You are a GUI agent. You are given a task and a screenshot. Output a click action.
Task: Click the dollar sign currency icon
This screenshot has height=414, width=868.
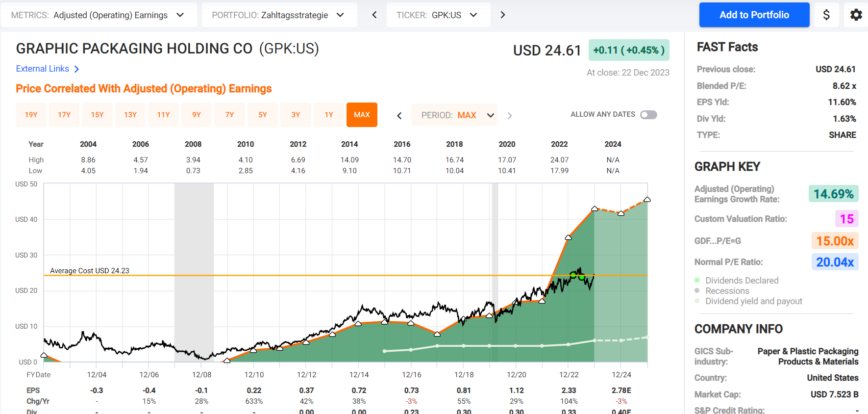pos(826,15)
